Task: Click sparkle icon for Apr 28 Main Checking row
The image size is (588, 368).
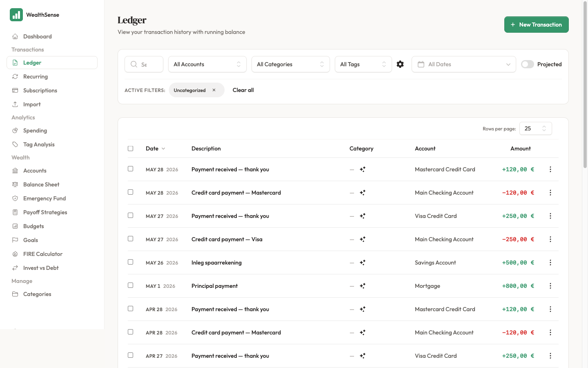Action: pos(363,332)
